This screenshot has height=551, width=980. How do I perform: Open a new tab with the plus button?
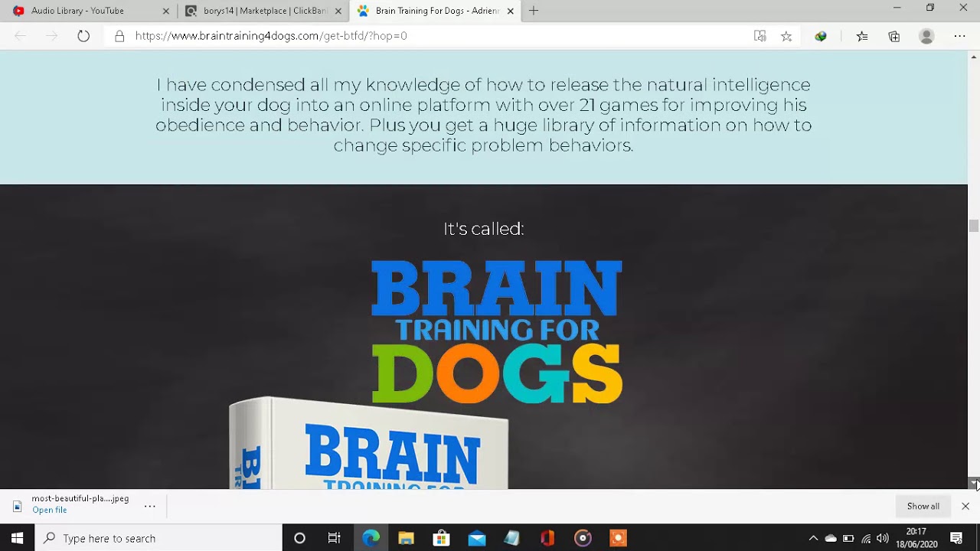pos(534,11)
